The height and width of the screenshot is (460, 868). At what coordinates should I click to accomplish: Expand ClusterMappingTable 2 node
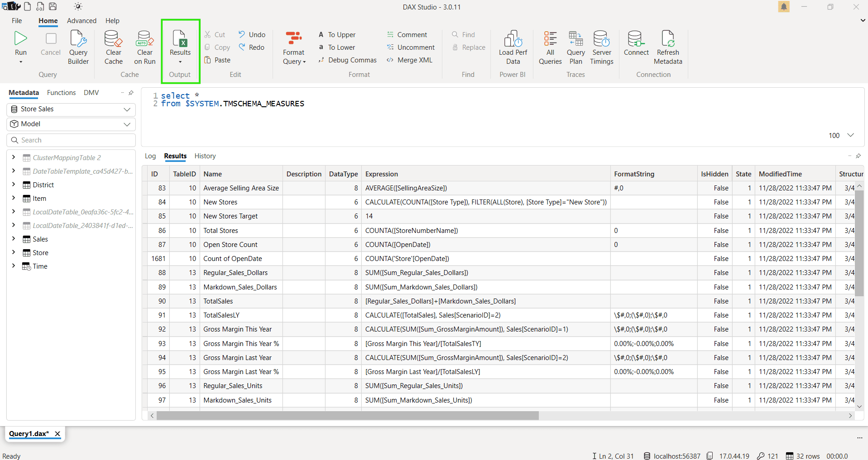pos(14,157)
